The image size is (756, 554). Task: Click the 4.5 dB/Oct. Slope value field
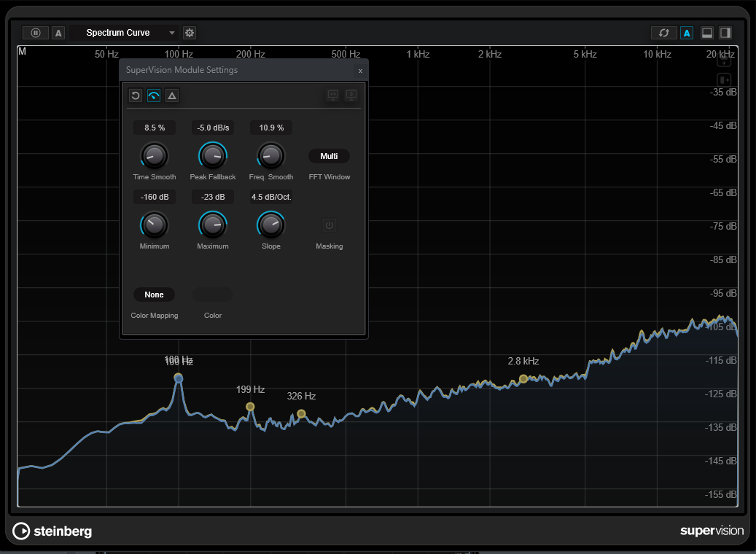(271, 197)
